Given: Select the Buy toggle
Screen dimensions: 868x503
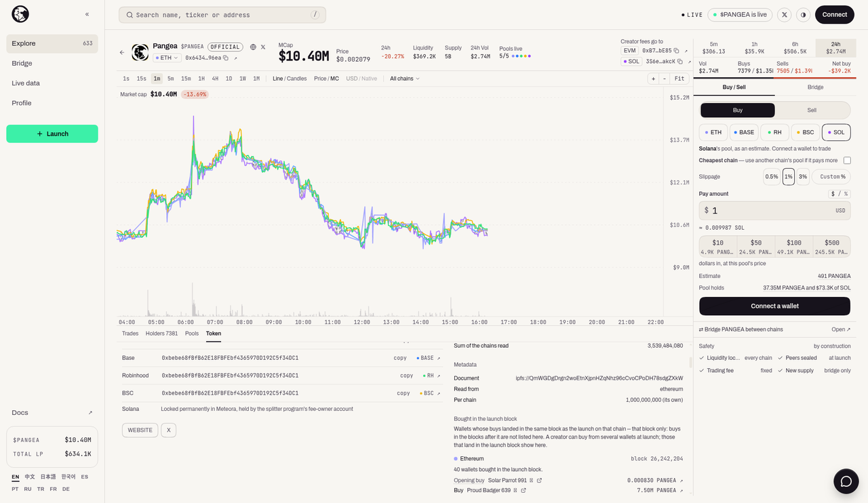Looking at the screenshot, I should pos(737,110).
